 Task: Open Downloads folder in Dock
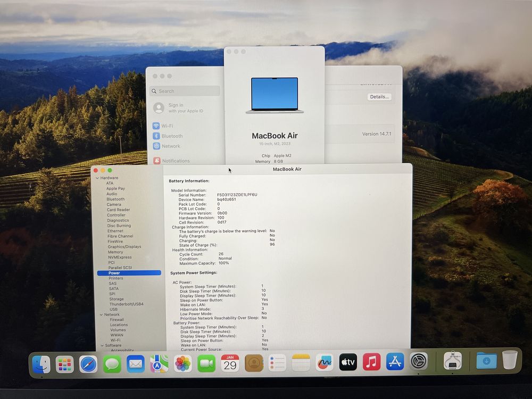click(487, 360)
